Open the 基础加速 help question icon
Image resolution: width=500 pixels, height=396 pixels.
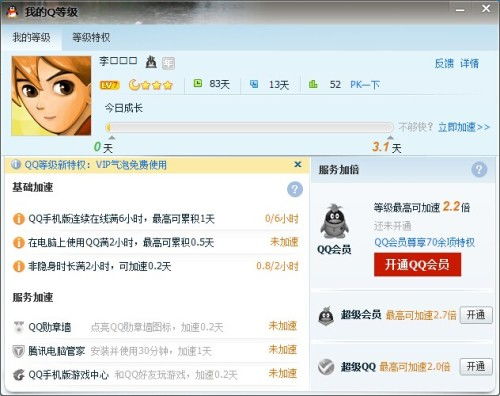pyautogui.click(x=295, y=189)
